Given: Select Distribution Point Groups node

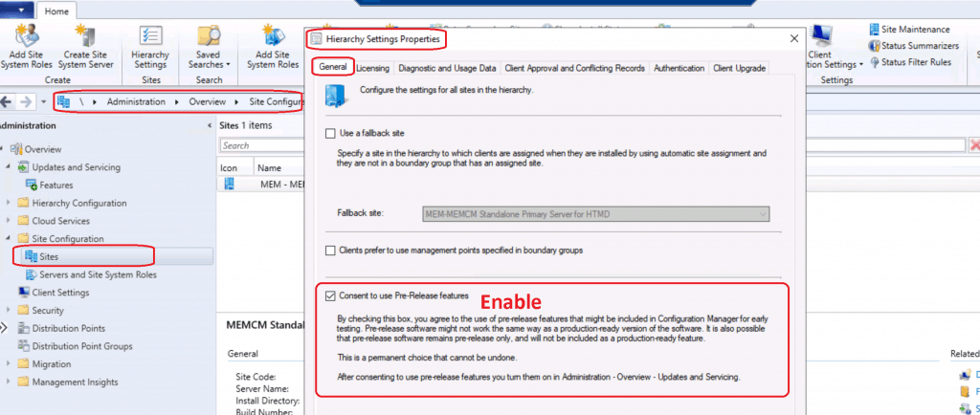Looking at the screenshot, I should tap(75, 346).
